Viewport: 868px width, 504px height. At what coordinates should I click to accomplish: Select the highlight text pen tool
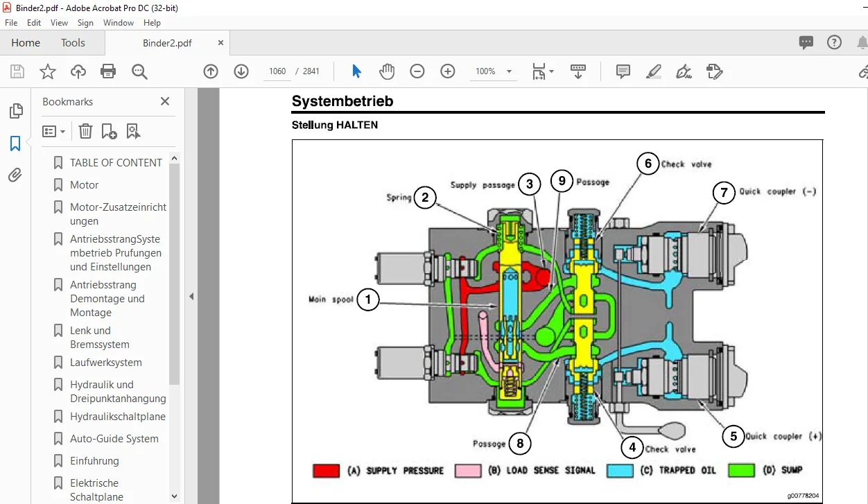pyautogui.click(x=653, y=71)
